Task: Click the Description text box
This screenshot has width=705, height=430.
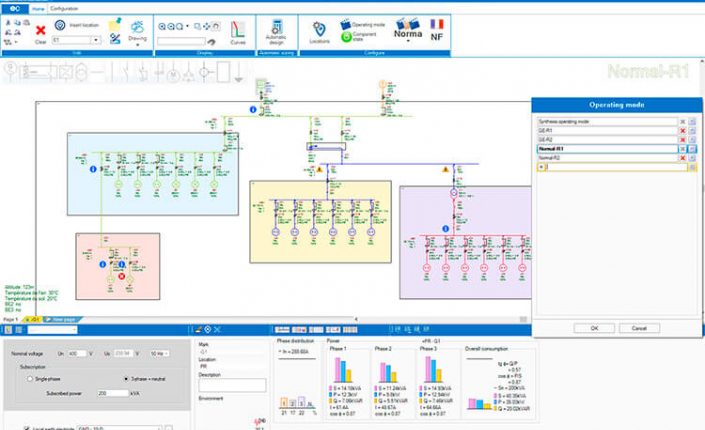Action: 232,385
